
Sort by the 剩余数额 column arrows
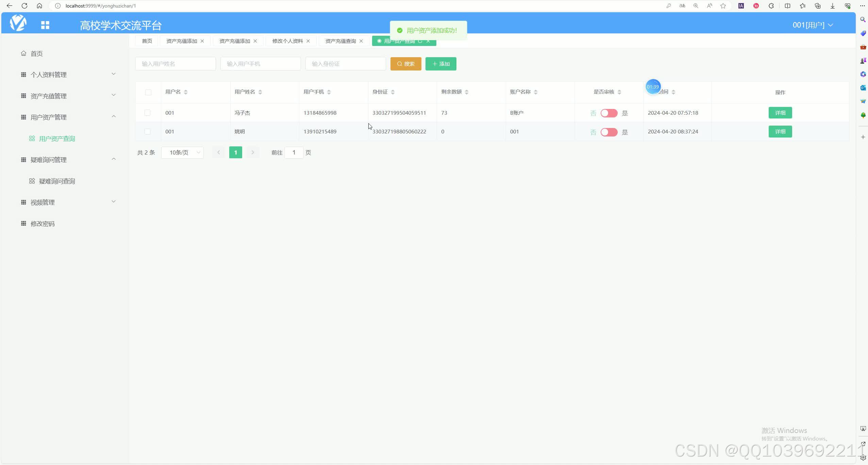click(466, 92)
